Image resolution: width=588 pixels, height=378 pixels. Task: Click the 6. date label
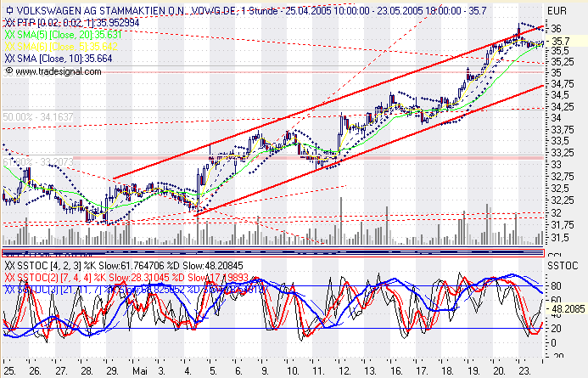(x=238, y=371)
